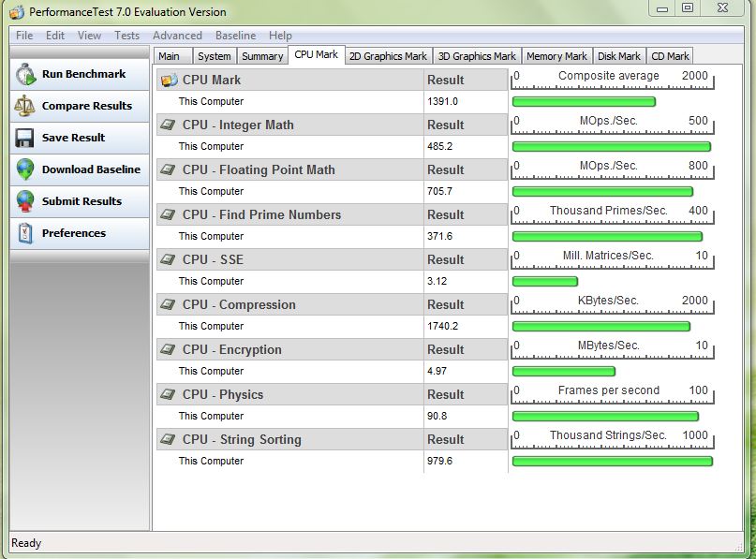Click the chip icon beside CPU - Integer Math
This screenshot has height=559, width=756.
[x=168, y=125]
